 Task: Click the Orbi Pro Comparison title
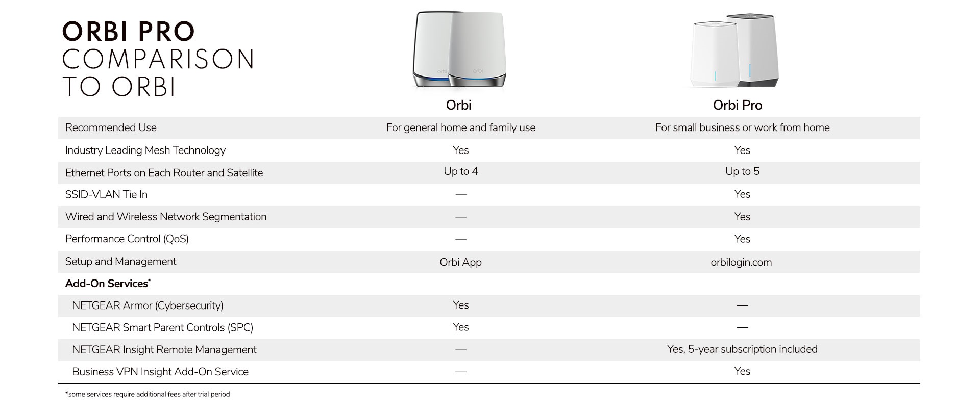tap(158, 59)
